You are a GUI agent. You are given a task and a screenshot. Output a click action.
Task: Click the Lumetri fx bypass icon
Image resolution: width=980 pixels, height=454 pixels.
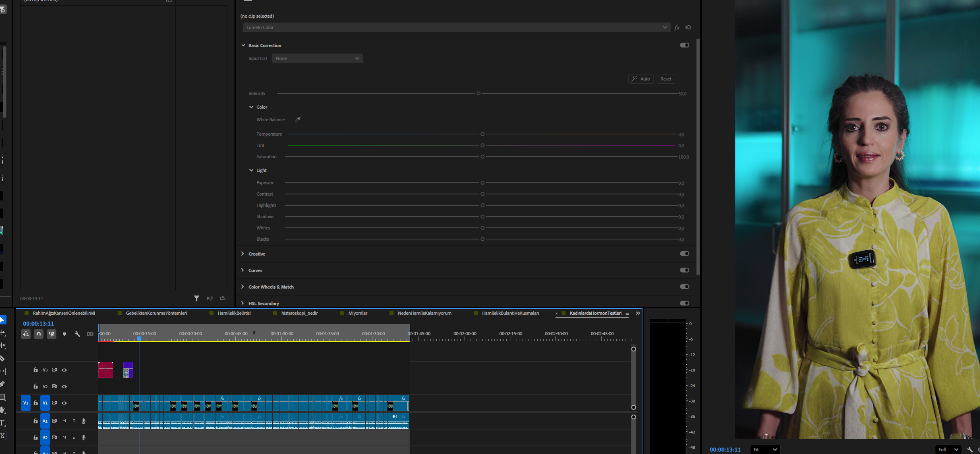[677, 27]
